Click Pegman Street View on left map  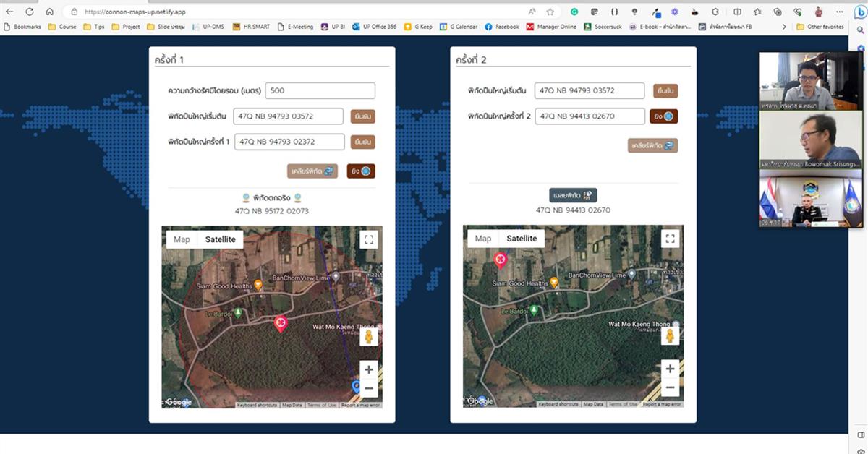pyautogui.click(x=369, y=337)
